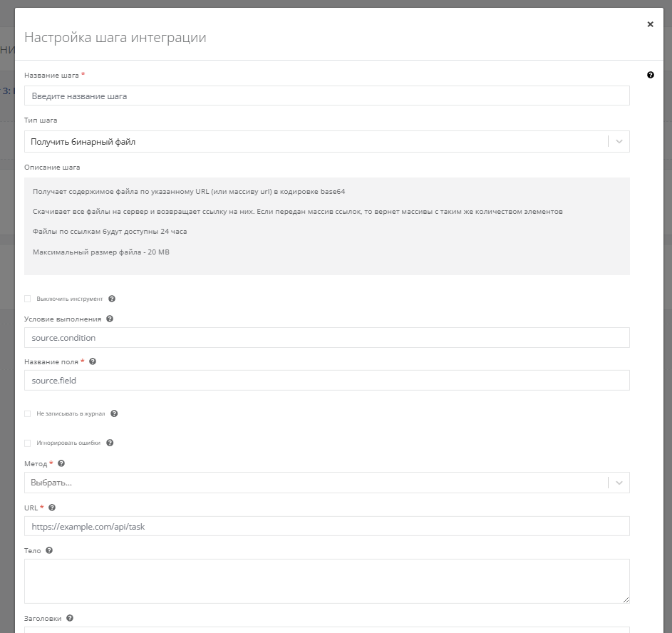Click help icon next to 'Игнорировать ошибки'

(110, 443)
